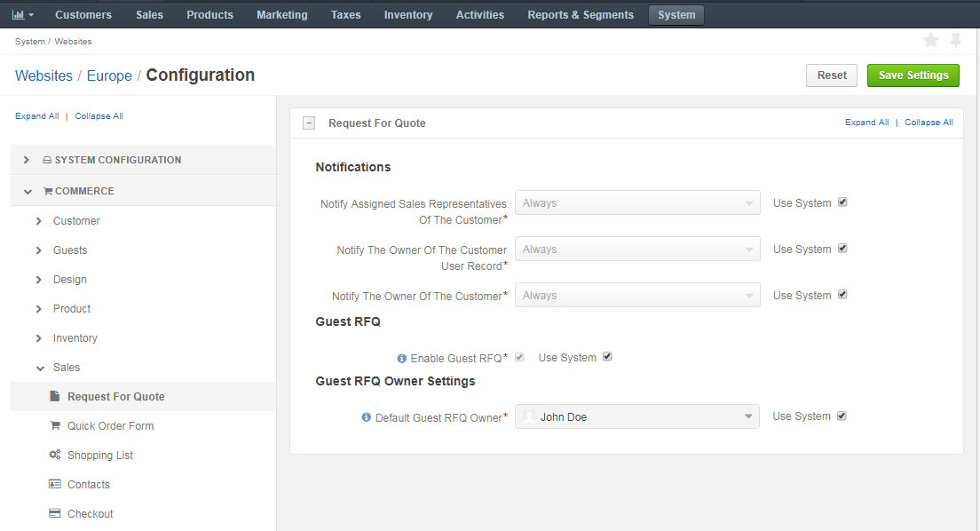Toggle Use System for Notify The Owner Of The Customer
The image size is (980, 531).
click(x=842, y=295)
